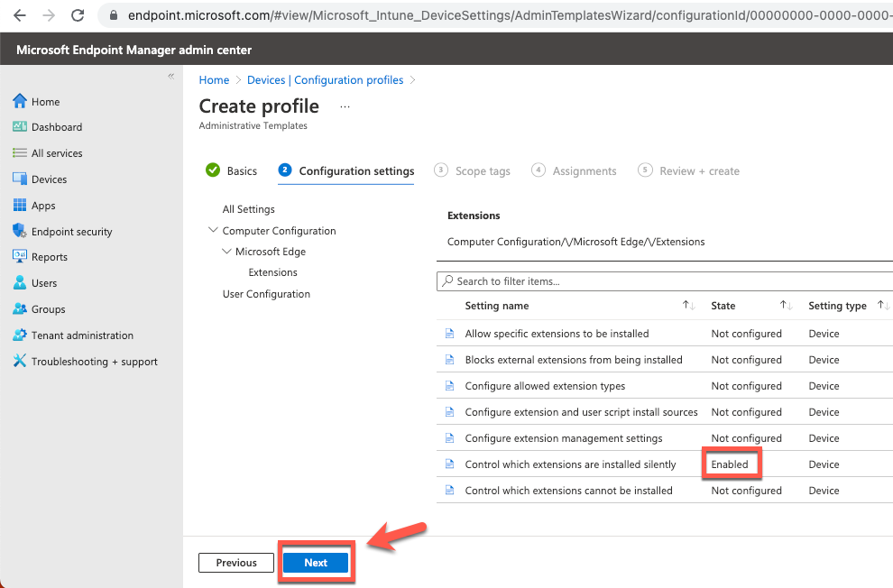Viewport: 893px width, 588px height.
Task: Click the Endpoint security shield icon
Action: point(19,231)
